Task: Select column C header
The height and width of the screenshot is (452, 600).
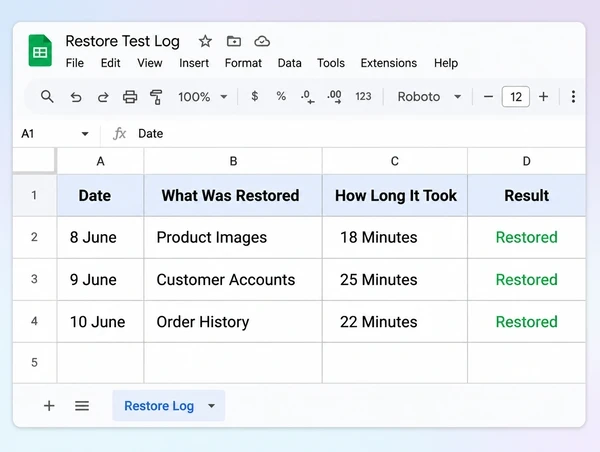Action: click(395, 161)
